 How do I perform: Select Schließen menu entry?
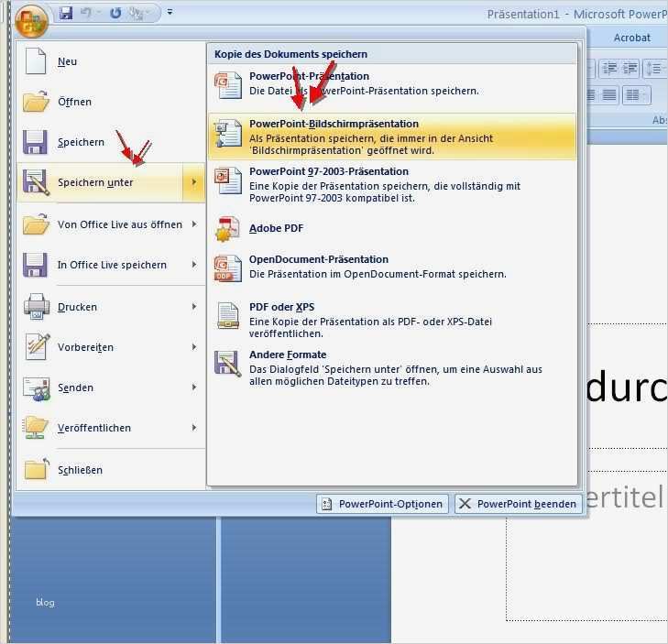[111, 470]
